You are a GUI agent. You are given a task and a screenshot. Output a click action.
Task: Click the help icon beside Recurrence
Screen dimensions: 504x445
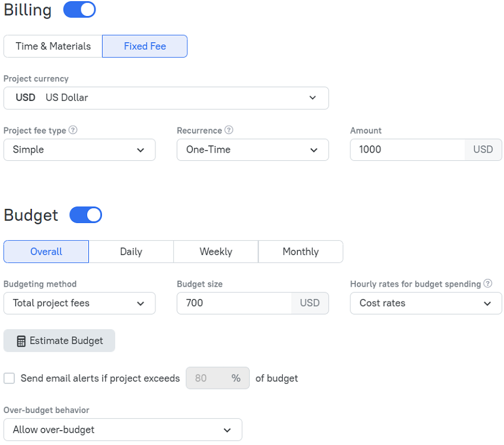point(229,130)
